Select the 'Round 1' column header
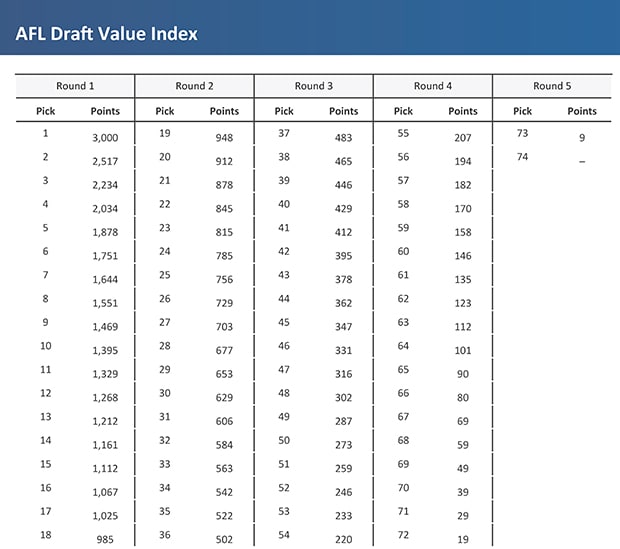Image resolution: width=620 pixels, height=549 pixels. 75,86
